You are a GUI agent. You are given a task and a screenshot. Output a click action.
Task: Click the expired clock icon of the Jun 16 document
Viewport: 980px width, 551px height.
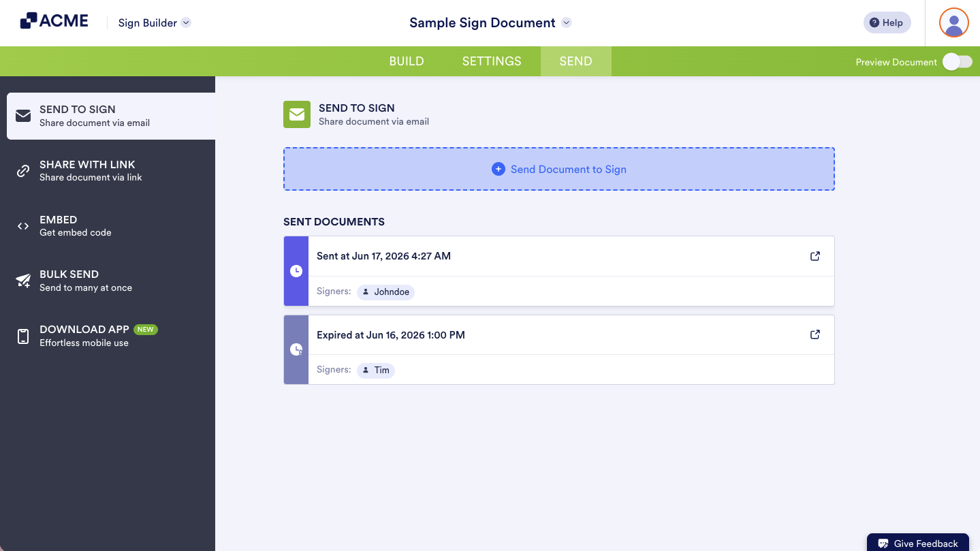[296, 349]
